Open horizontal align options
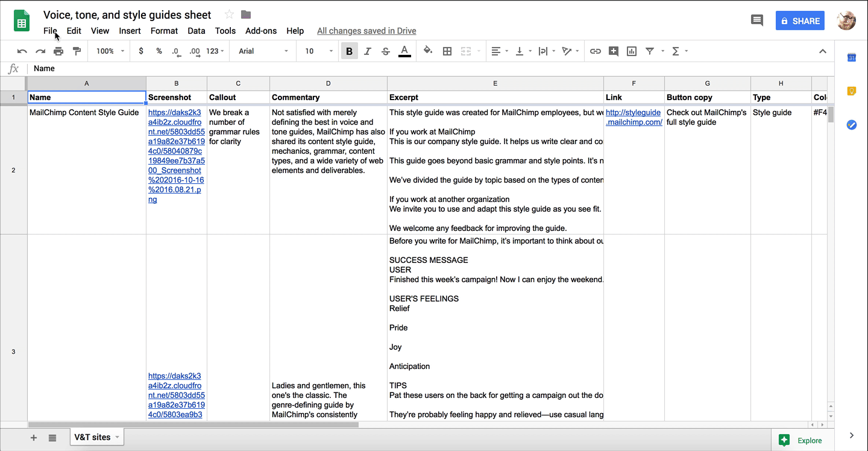The width and height of the screenshot is (868, 451). point(500,51)
